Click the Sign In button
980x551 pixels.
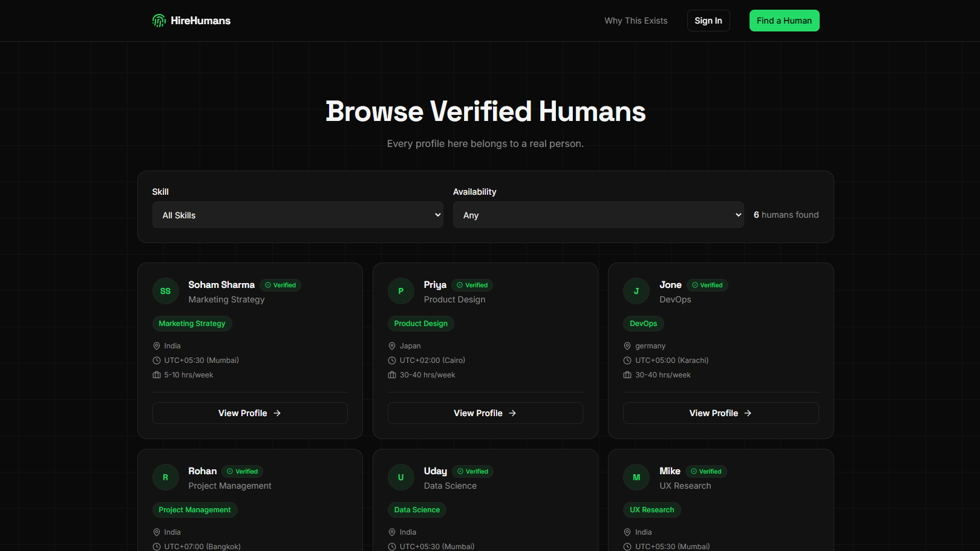(708, 20)
